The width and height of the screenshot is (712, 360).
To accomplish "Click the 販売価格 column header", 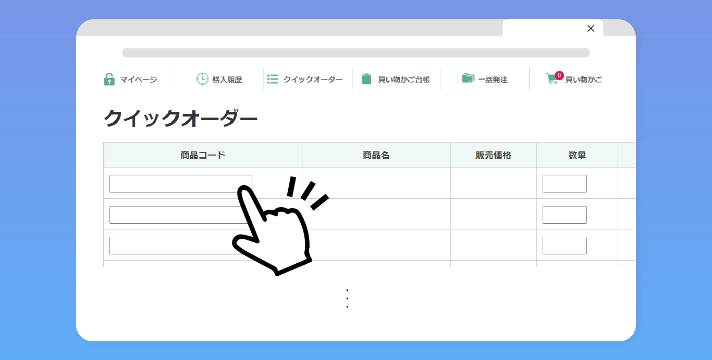I will (494, 155).
